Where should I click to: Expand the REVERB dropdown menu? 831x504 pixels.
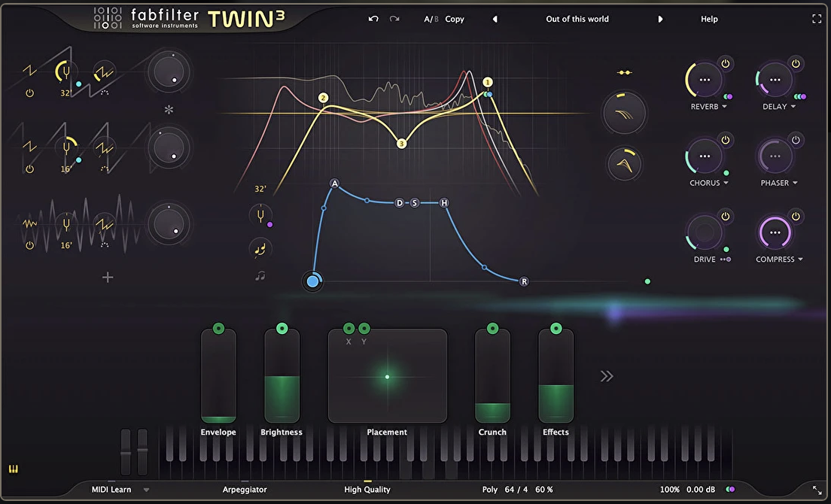point(724,107)
